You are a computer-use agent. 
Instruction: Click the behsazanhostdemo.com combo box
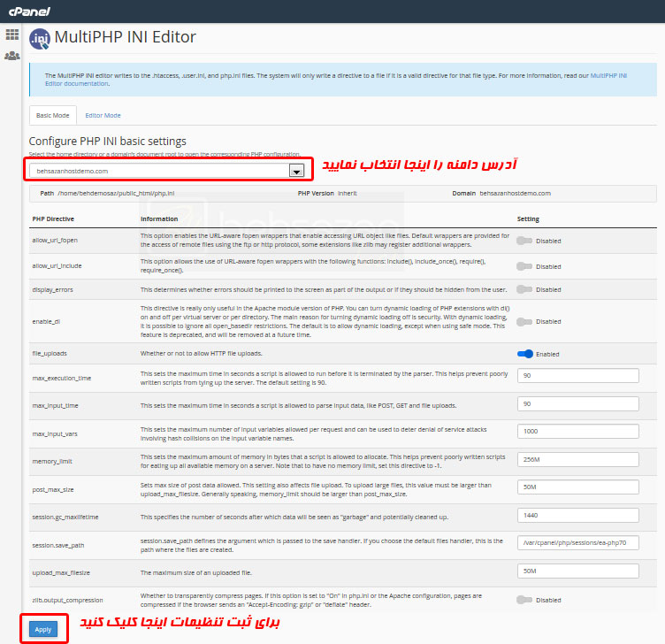pos(167,171)
